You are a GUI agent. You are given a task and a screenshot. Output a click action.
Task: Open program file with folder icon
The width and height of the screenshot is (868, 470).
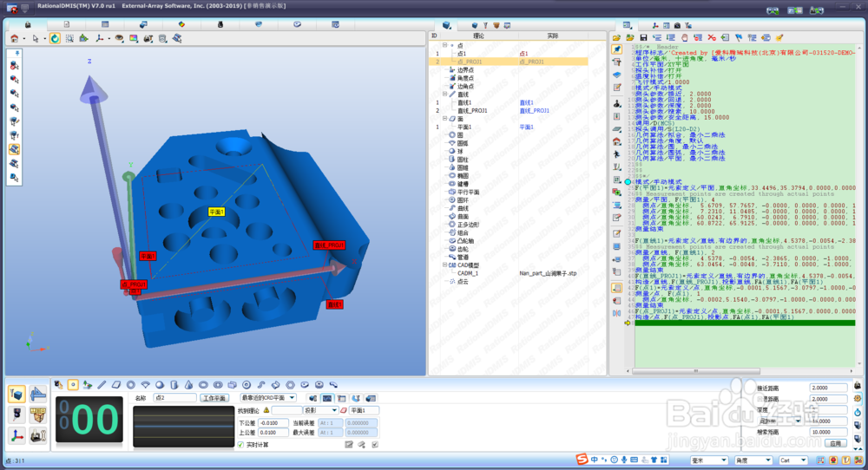tap(616, 37)
